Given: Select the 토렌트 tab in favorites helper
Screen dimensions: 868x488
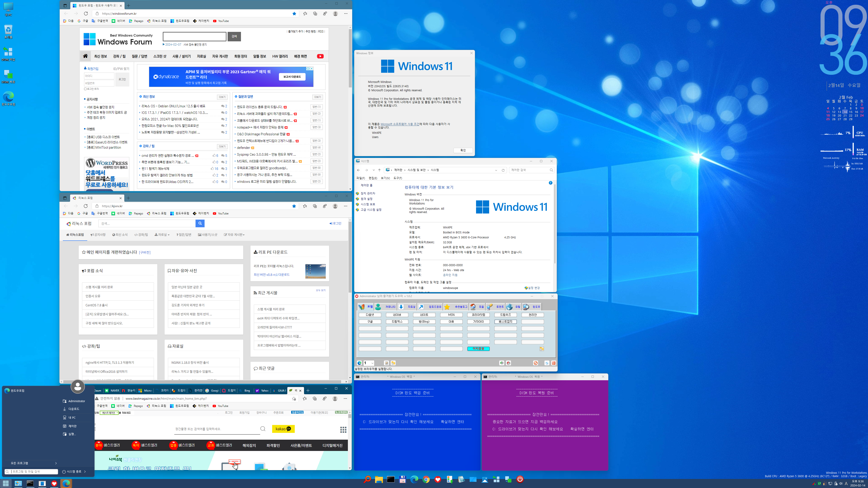Looking at the screenshot, I should 495,307.
